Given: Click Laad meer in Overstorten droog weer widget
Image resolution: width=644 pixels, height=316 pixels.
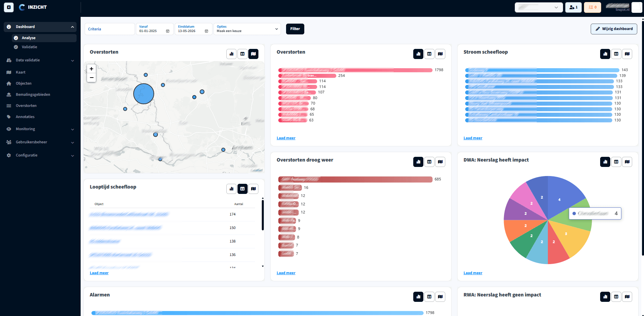Looking at the screenshot, I should click(x=286, y=273).
